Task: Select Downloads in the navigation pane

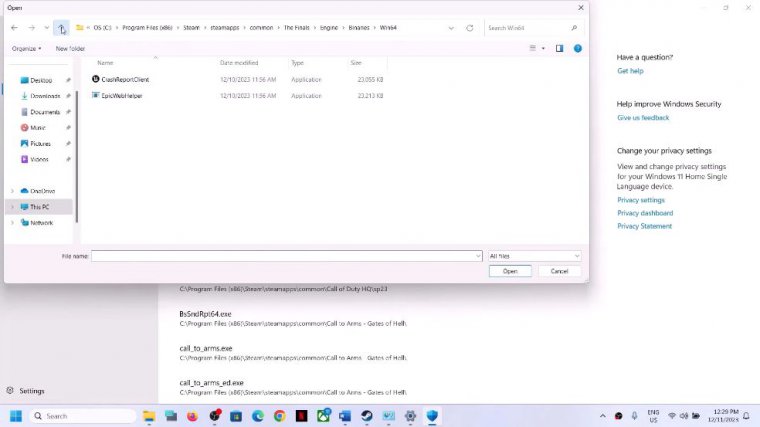Action: pos(45,96)
